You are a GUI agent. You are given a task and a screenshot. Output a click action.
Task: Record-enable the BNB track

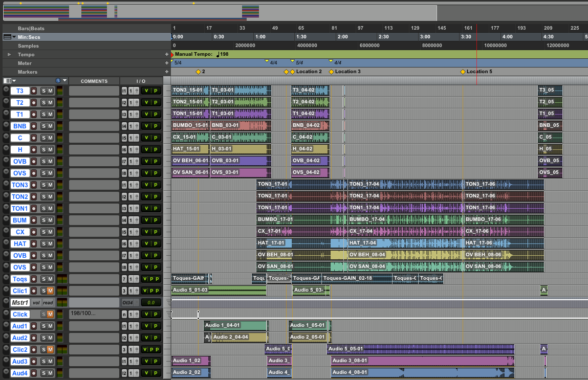[x=34, y=126]
